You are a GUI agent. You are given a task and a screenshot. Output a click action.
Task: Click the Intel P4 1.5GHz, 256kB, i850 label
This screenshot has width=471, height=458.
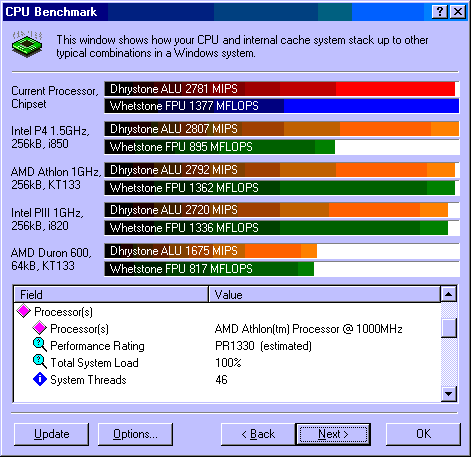50,137
